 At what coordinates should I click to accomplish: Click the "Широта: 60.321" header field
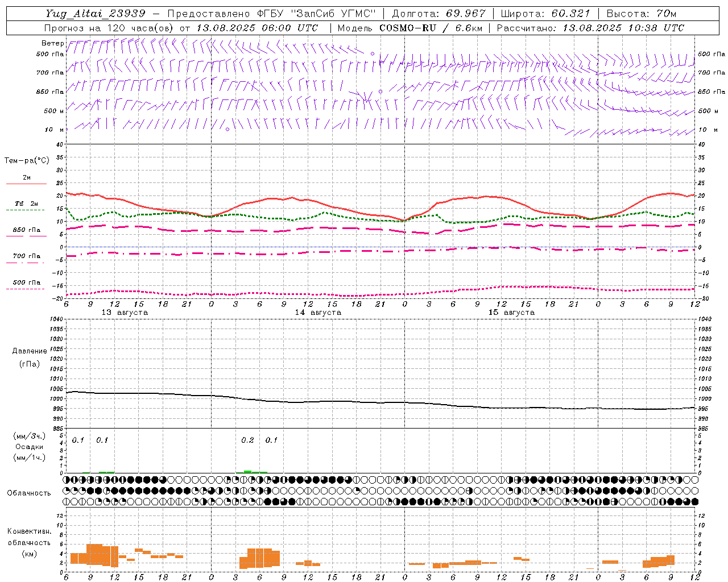[x=545, y=14]
